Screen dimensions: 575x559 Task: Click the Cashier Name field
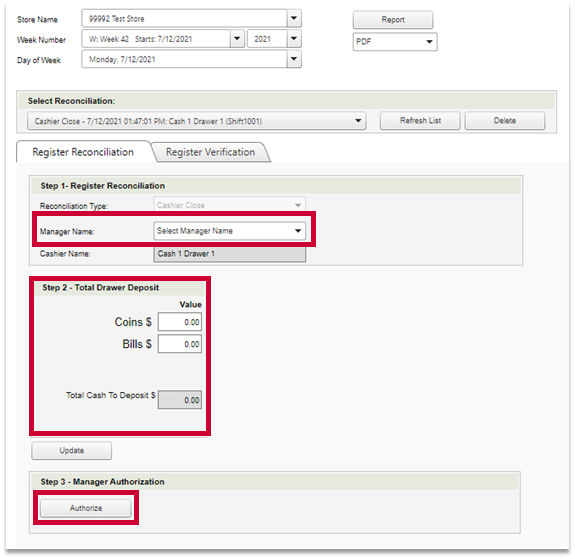pos(230,254)
